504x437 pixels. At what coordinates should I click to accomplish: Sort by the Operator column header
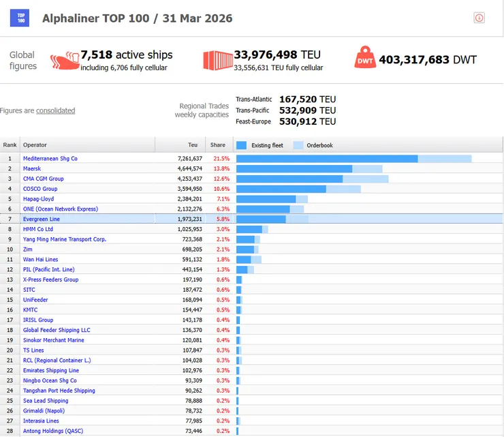coord(87,145)
